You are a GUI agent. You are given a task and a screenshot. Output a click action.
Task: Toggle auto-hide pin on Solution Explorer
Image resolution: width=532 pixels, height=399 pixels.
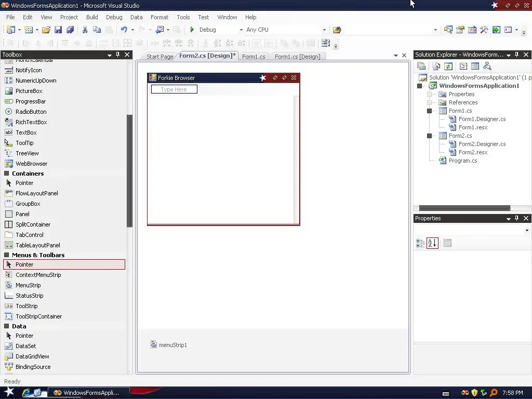coord(517,55)
